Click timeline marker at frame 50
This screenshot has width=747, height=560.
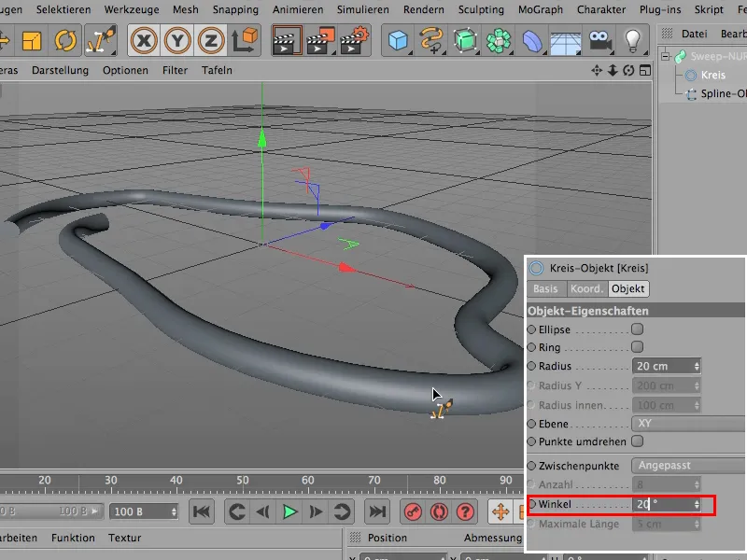click(243, 480)
